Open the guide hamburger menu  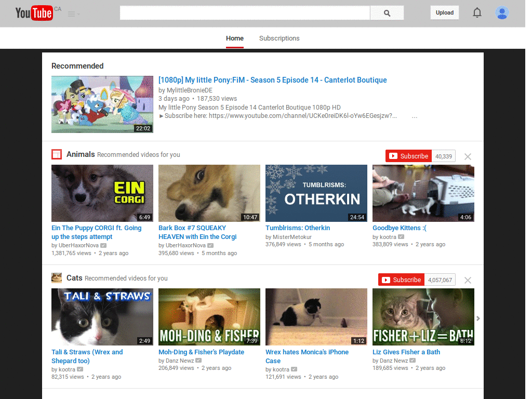point(73,14)
